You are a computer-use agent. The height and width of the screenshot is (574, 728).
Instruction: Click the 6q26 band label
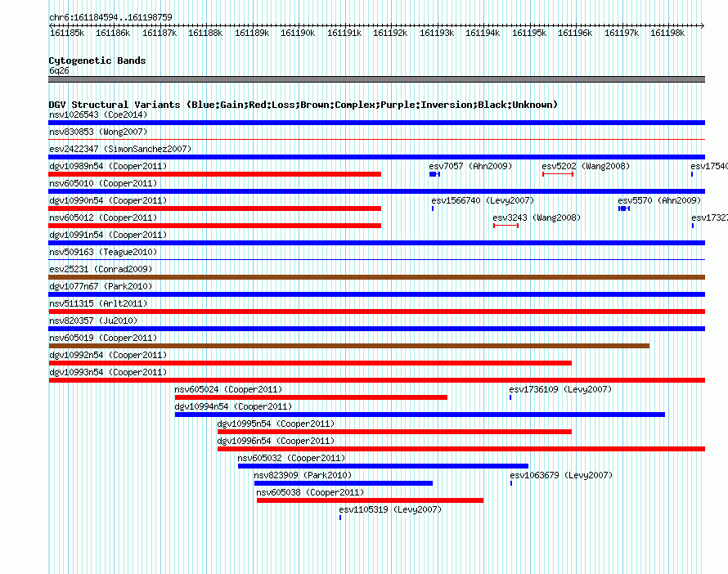click(59, 70)
